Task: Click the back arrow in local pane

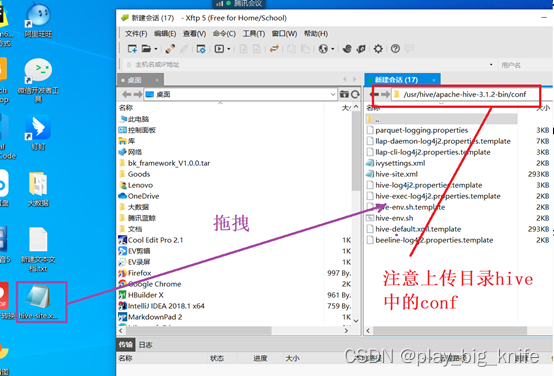Action: coord(126,94)
